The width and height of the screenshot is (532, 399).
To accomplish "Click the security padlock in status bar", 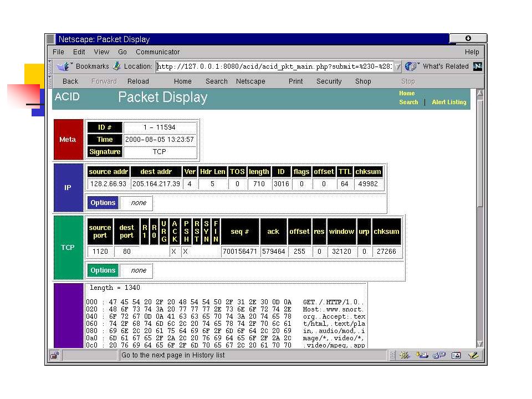I will [x=55, y=355].
